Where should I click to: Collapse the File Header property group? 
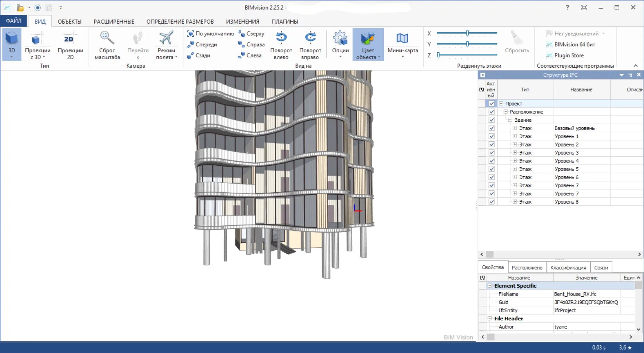point(490,318)
